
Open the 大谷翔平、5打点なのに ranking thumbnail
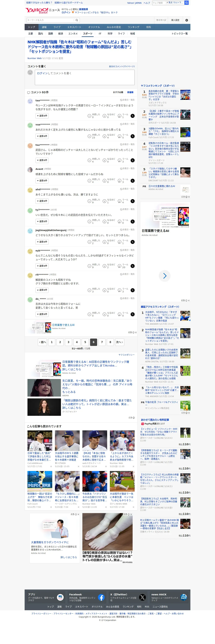pos(185,316)
